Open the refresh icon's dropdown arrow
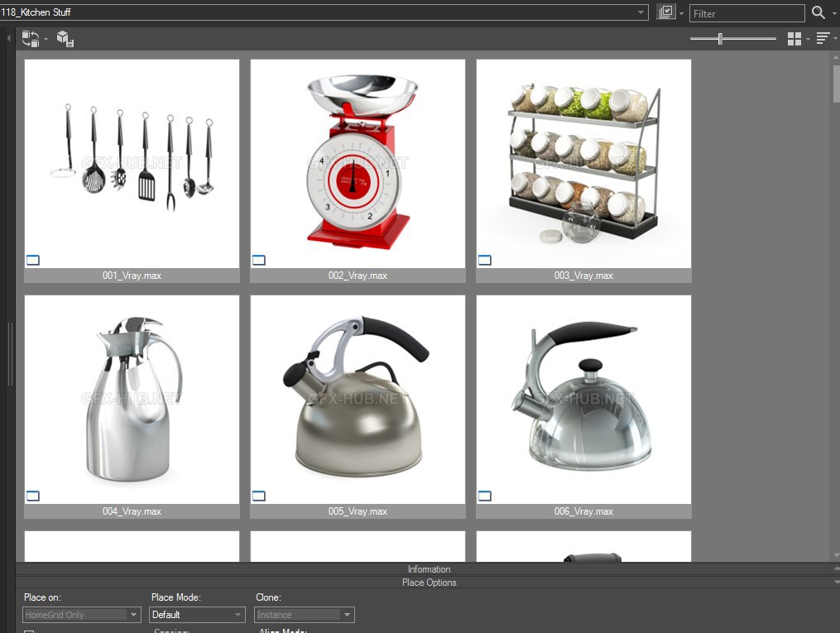The height and width of the screenshot is (633, 840). pos(46,39)
